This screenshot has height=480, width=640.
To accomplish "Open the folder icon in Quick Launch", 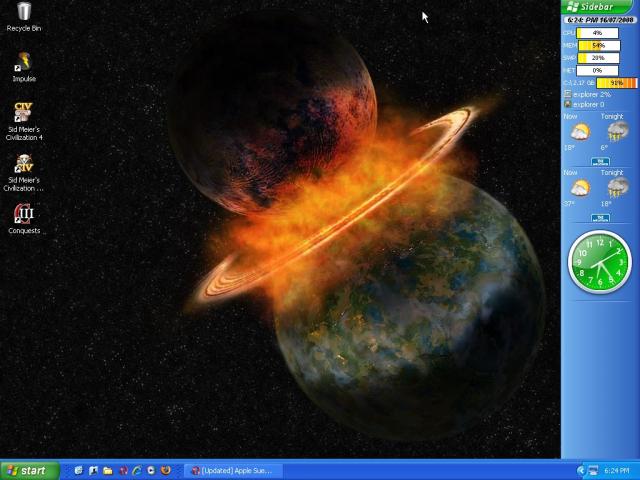I will click(x=108, y=471).
